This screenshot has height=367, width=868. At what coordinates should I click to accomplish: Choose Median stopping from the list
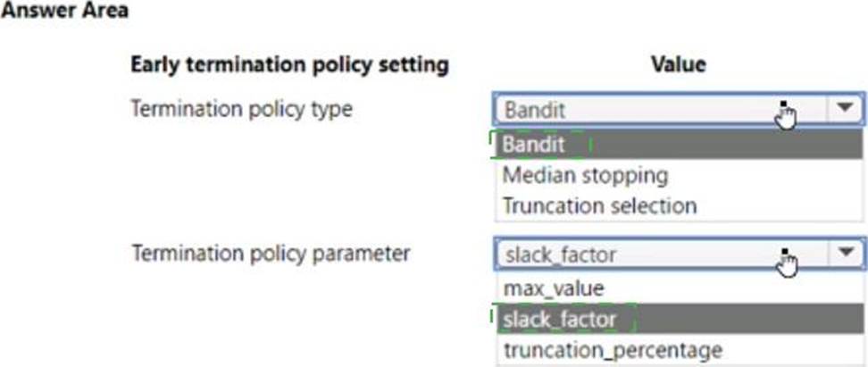(x=679, y=176)
